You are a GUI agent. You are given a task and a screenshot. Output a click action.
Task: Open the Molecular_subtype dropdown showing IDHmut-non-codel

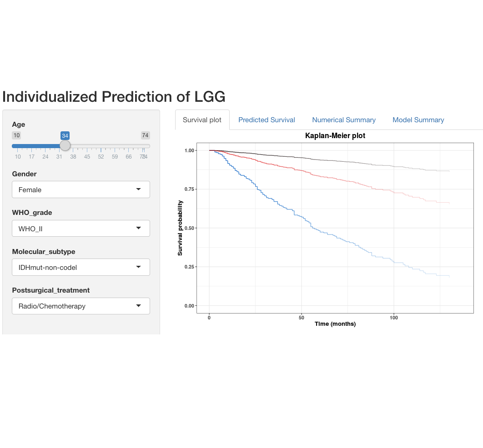81,267
